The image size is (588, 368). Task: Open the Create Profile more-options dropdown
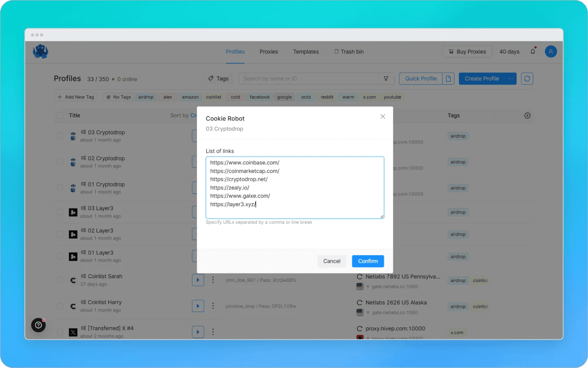point(510,79)
